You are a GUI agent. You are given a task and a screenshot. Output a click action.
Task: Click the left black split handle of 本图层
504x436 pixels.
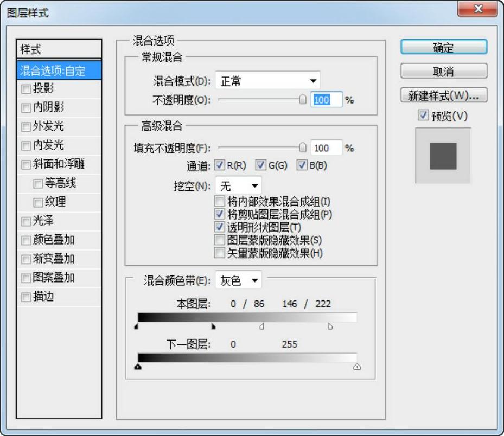click(136, 326)
